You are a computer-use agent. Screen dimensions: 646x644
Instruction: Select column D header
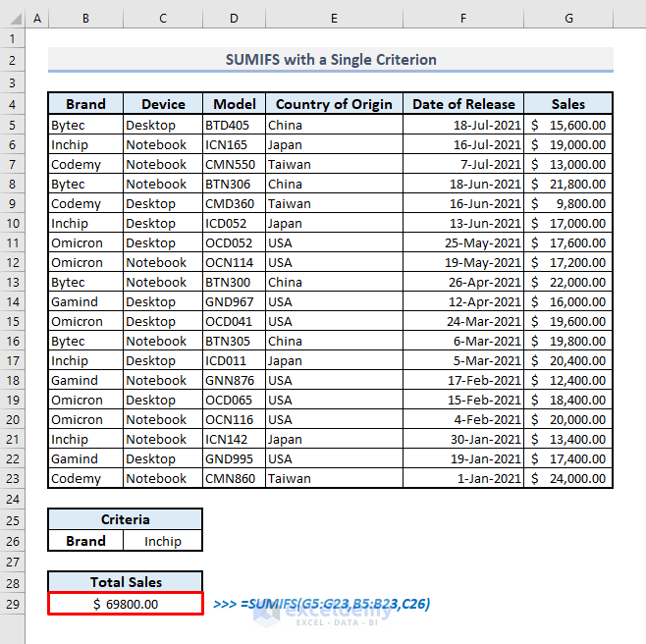[x=234, y=19]
